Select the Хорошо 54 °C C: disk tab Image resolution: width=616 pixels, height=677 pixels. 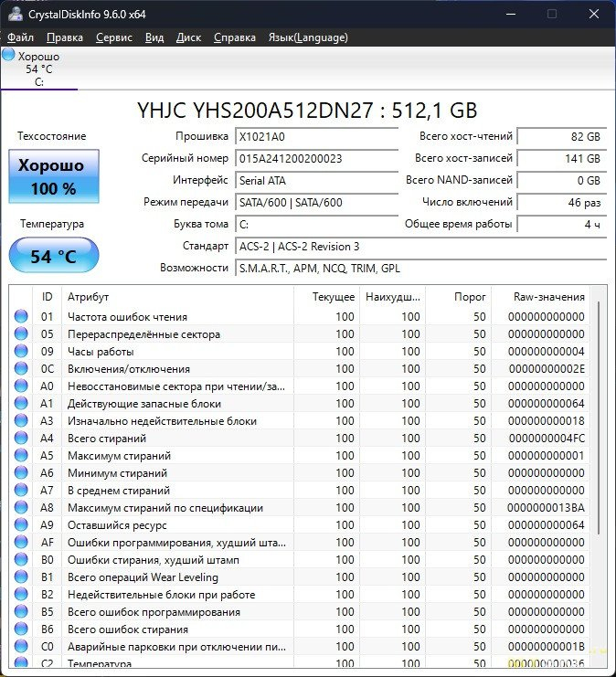pos(39,69)
